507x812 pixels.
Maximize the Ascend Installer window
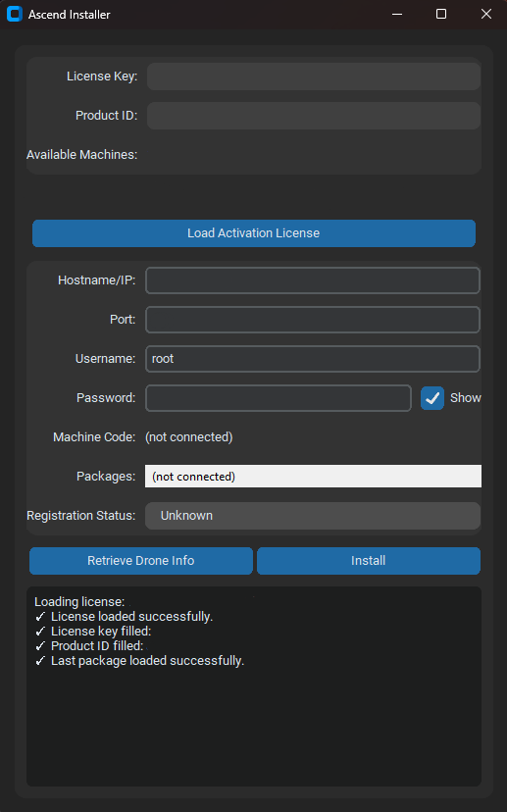click(441, 14)
